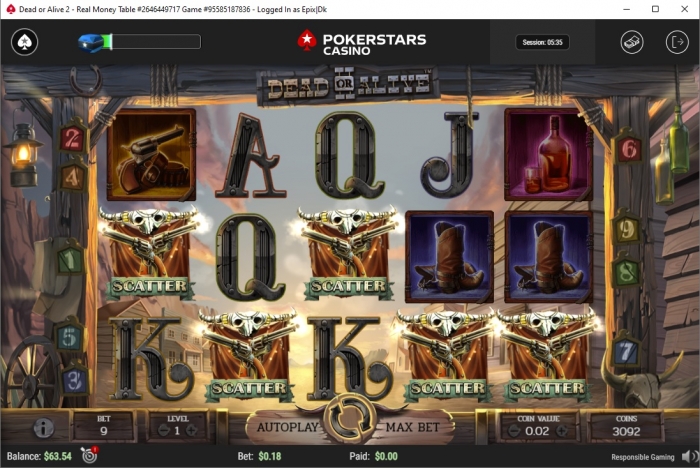The width and height of the screenshot is (700, 468).
Task: Select payline marker number 6
Action: click(x=628, y=149)
